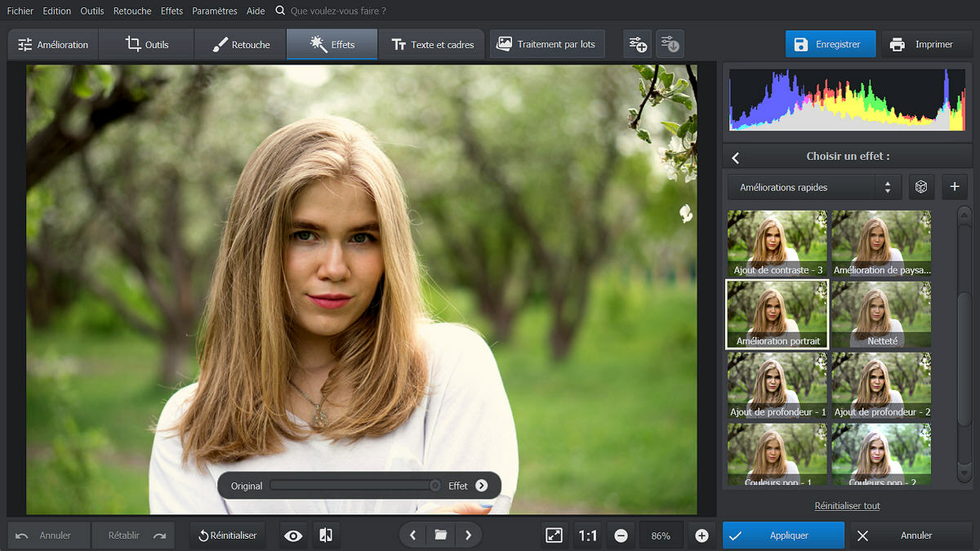Open the folder icon to browse photos
The width and height of the screenshot is (980, 551).
tap(440, 535)
